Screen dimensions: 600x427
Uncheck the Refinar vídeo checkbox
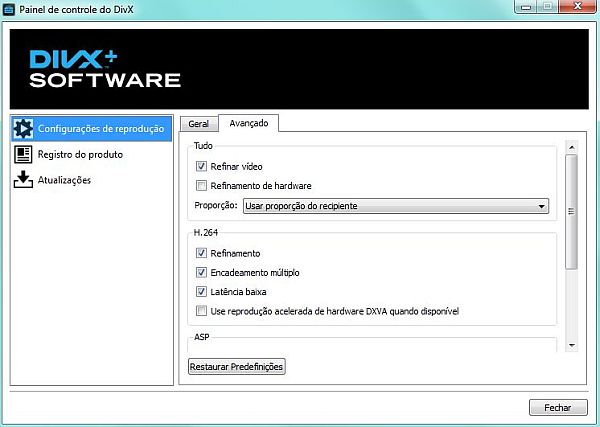pyautogui.click(x=201, y=166)
